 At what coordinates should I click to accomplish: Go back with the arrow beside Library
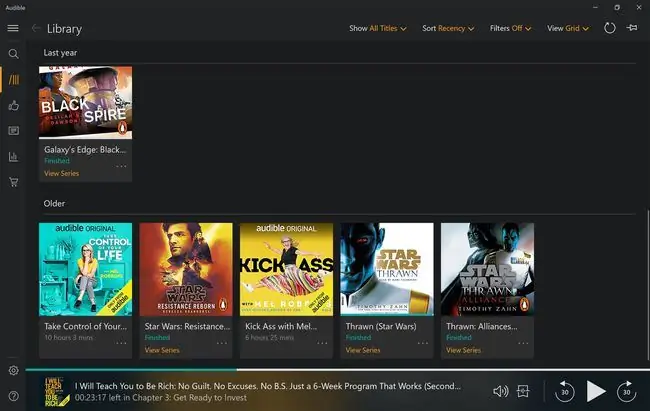(x=36, y=28)
